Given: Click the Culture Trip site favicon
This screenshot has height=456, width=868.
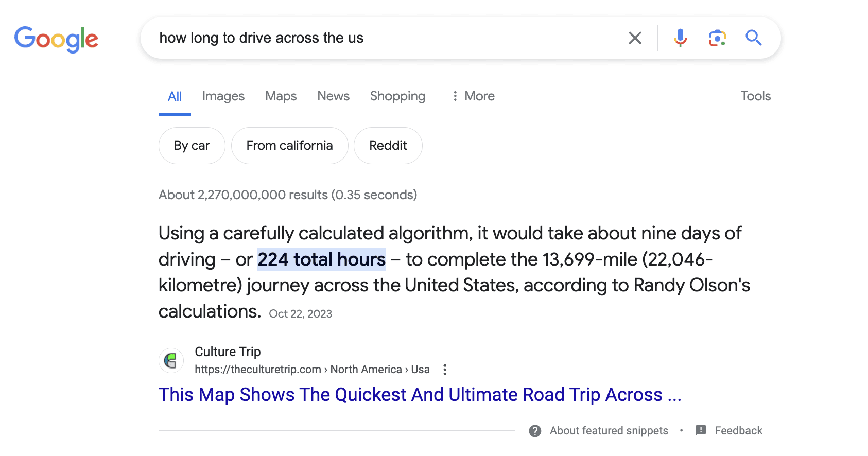Looking at the screenshot, I should [x=171, y=360].
